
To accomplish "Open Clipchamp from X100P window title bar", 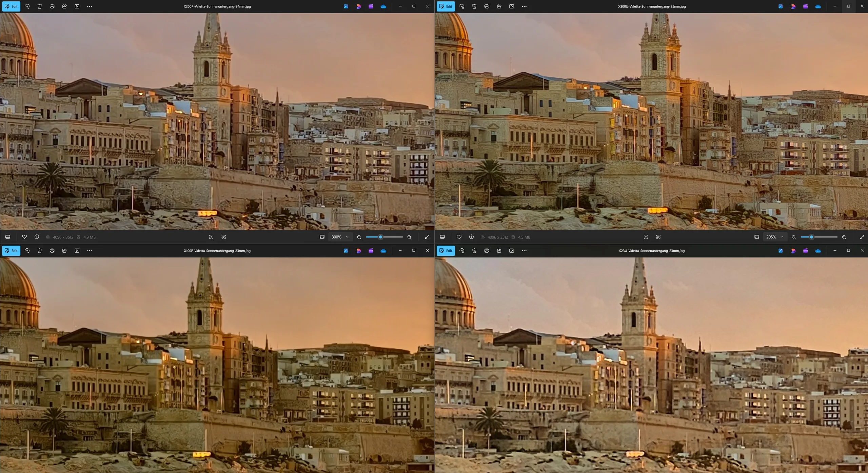I will click(x=371, y=251).
